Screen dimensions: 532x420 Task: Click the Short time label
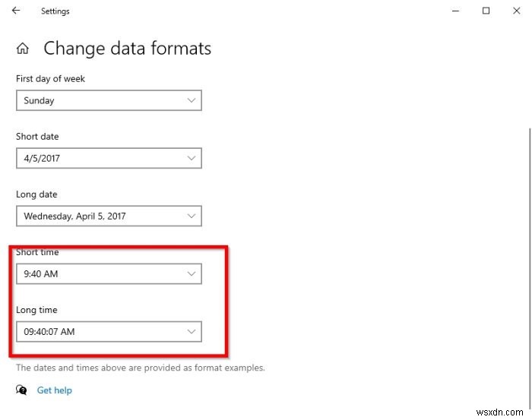point(37,252)
